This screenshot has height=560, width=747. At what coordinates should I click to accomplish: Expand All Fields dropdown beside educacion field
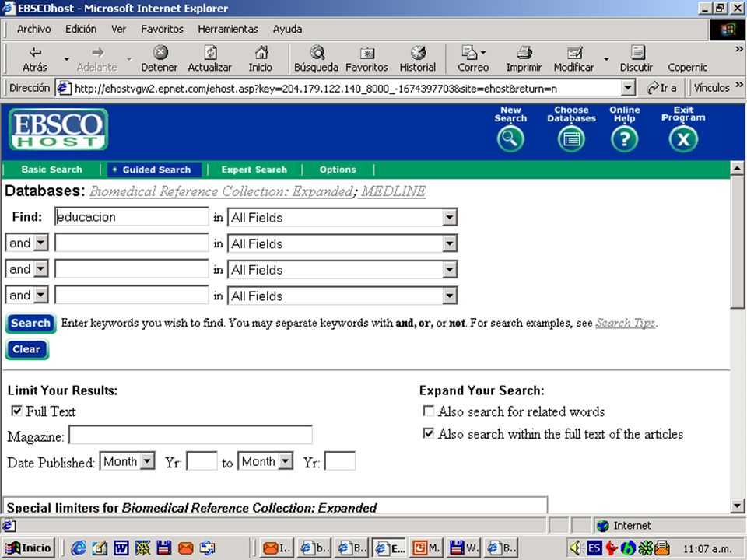(449, 218)
